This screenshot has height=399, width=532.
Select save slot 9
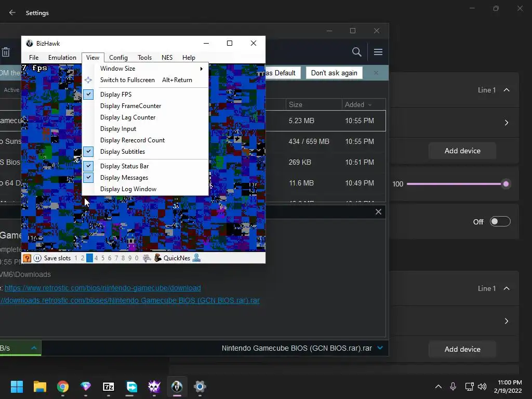130,258
